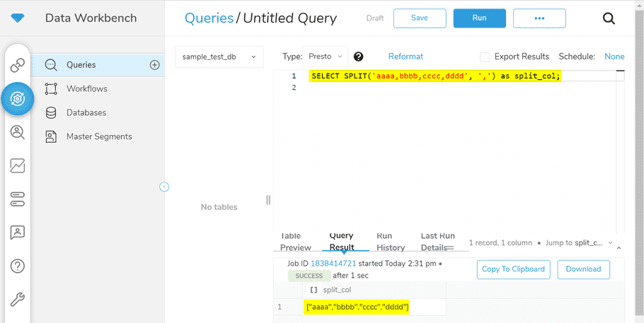Open the three-dots more options button
Image resolution: width=644 pixels, height=323 pixels.
click(539, 18)
